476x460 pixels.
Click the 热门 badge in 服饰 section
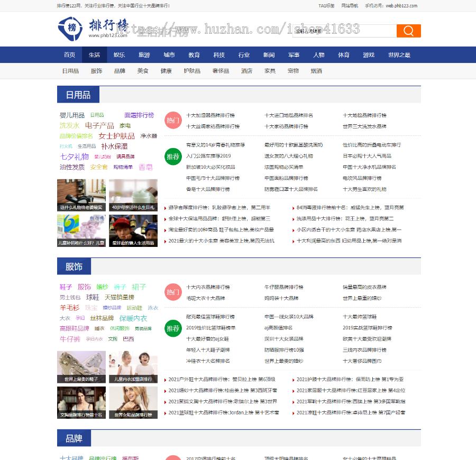(173, 292)
